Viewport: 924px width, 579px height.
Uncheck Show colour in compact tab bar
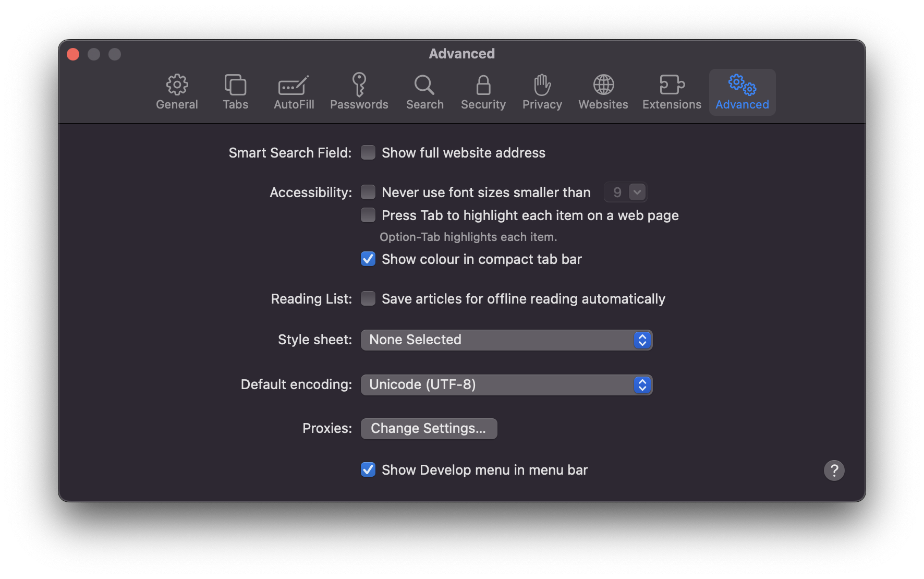point(368,259)
